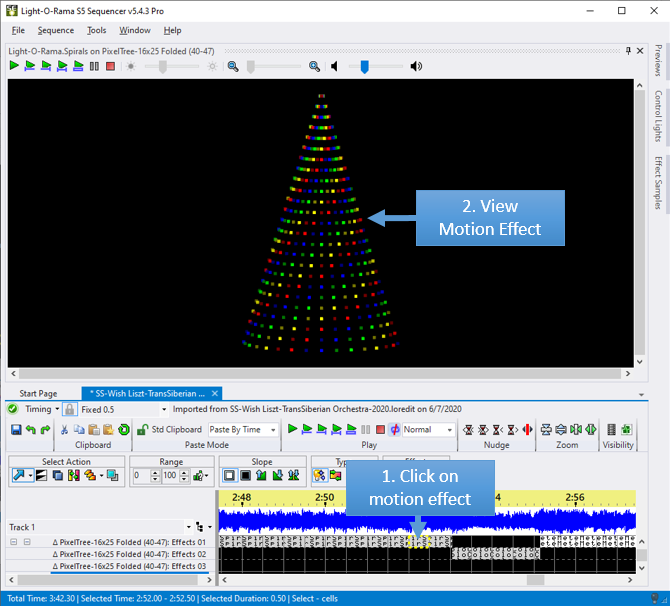Click the Select Action arrow tool
The height and width of the screenshot is (606, 670).
[x=18, y=475]
